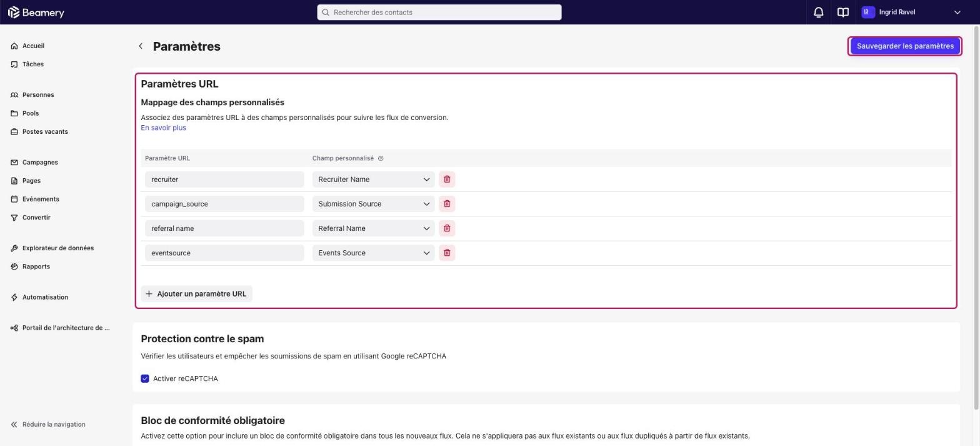
Task: Edit the campaign_source parameter field
Action: [224, 204]
